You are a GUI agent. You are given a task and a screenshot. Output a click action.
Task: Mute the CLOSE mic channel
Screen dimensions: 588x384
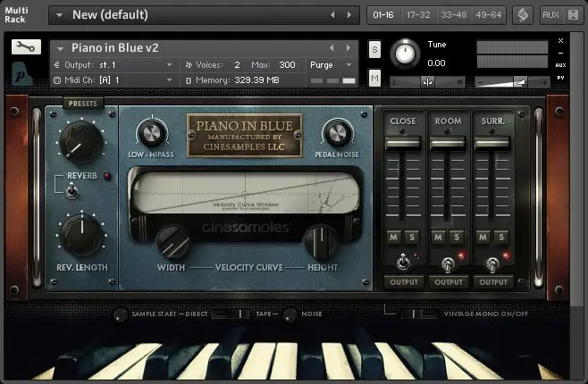click(393, 237)
